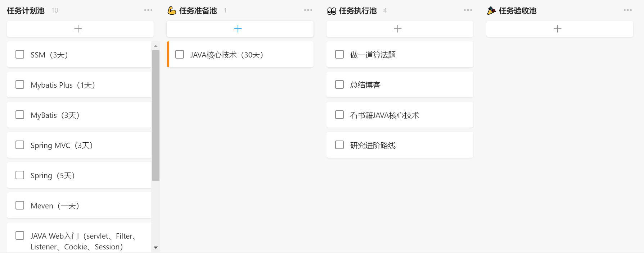Open the 做一道算法题 task card

point(400,54)
